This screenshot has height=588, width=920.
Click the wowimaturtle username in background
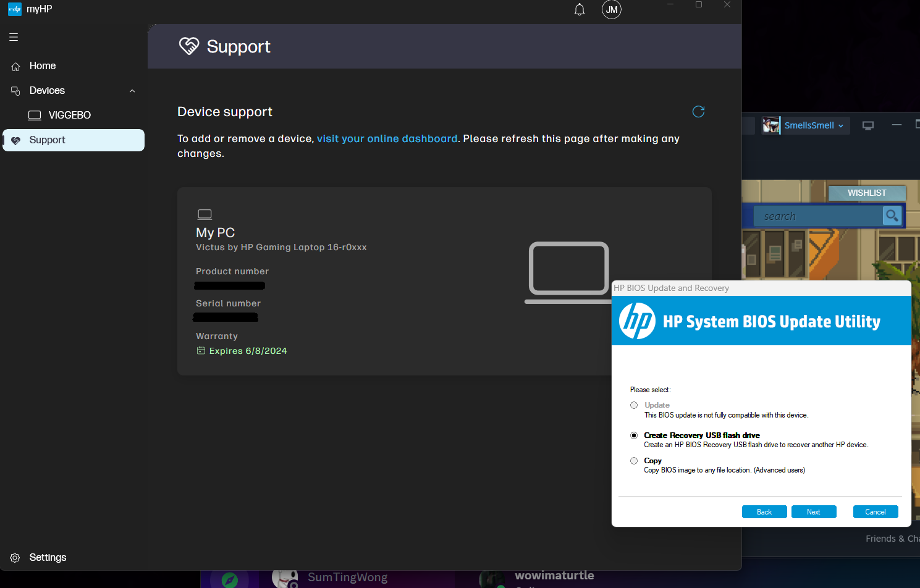pos(554,576)
